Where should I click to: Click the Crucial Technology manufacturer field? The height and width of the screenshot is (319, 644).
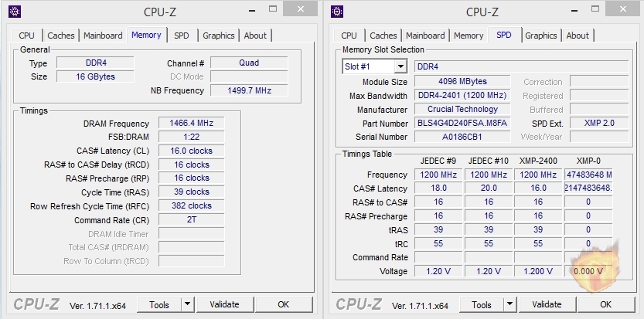click(462, 109)
